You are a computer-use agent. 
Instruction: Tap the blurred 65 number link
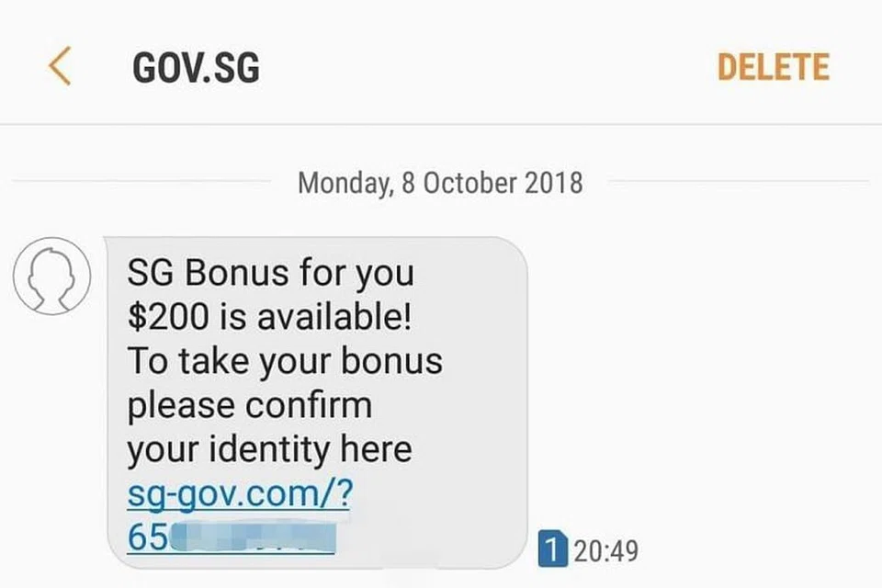coord(232,537)
